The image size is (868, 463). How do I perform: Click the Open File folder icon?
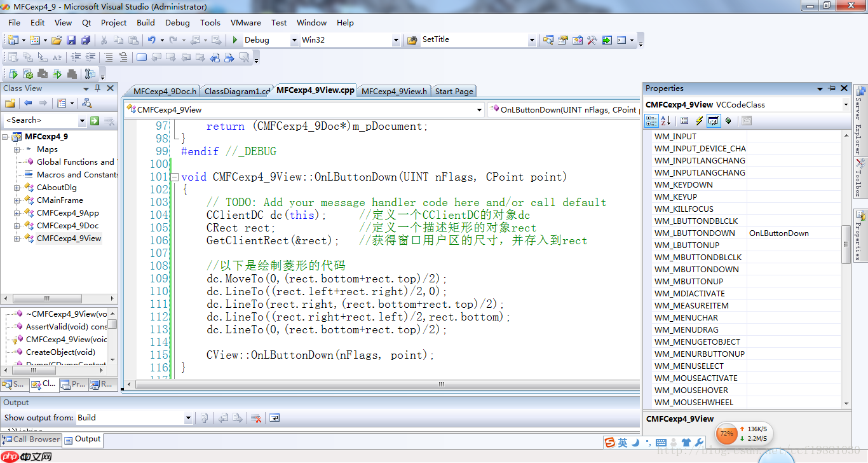click(x=57, y=40)
